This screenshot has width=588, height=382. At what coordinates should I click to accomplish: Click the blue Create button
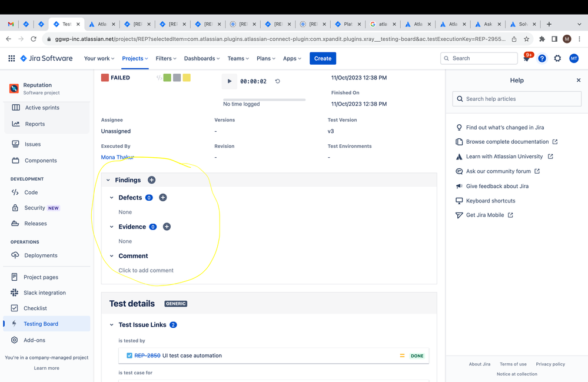(x=323, y=58)
